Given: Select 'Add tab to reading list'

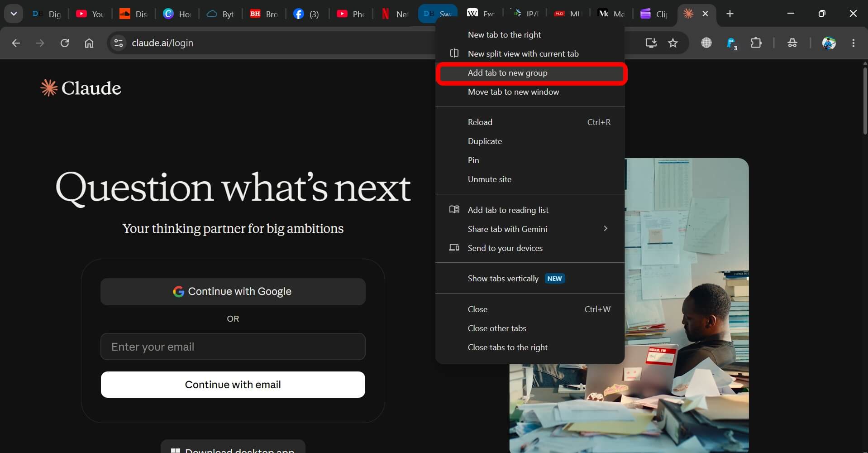Looking at the screenshot, I should click(x=530, y=210).
